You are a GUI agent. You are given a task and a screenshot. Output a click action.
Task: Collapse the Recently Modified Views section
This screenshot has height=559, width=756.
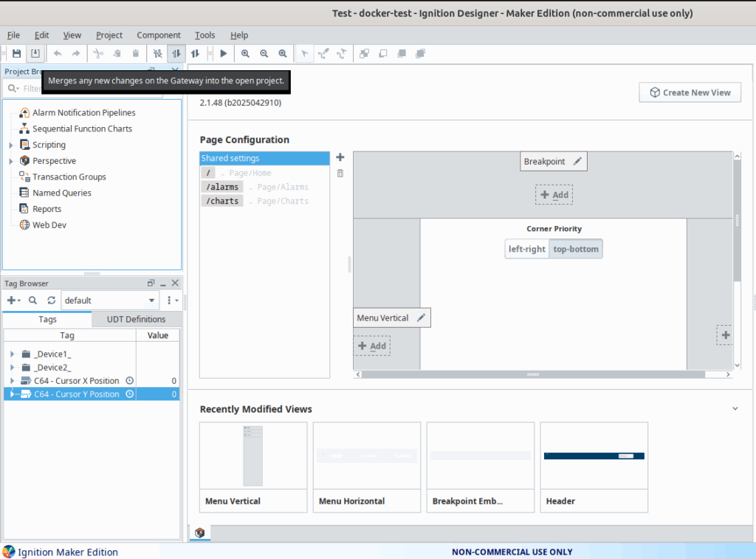735,409
